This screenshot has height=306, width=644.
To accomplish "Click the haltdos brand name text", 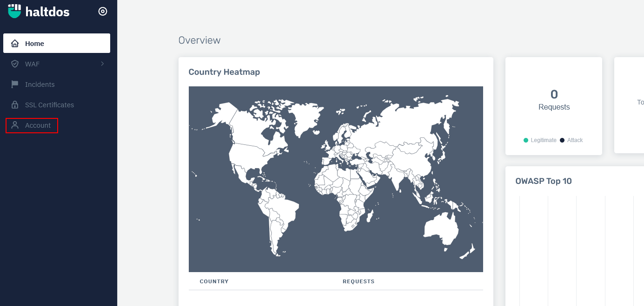I will coord(47,12).
